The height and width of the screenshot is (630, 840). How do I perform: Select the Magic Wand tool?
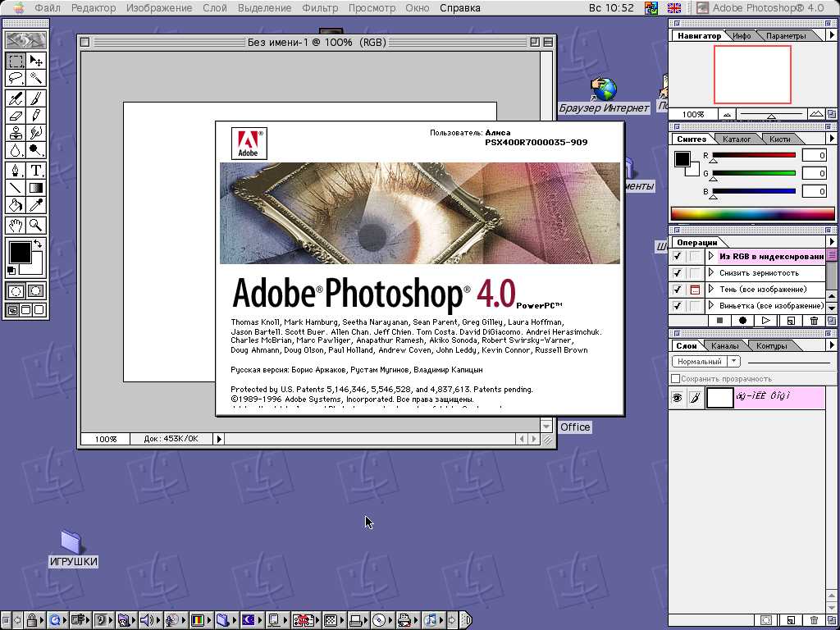pyautogui.click(x=36, y=78)
